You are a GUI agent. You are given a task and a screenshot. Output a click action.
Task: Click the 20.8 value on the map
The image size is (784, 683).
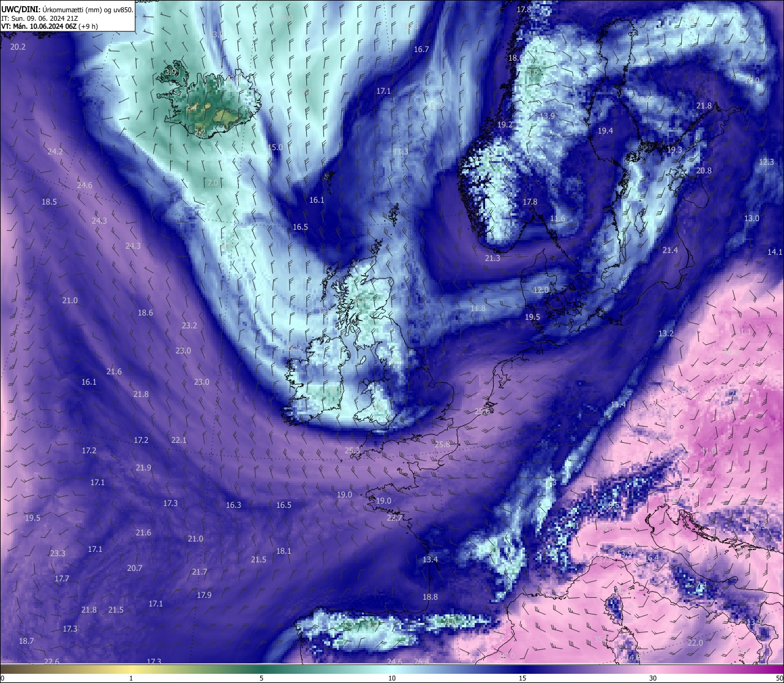point(704,170)
